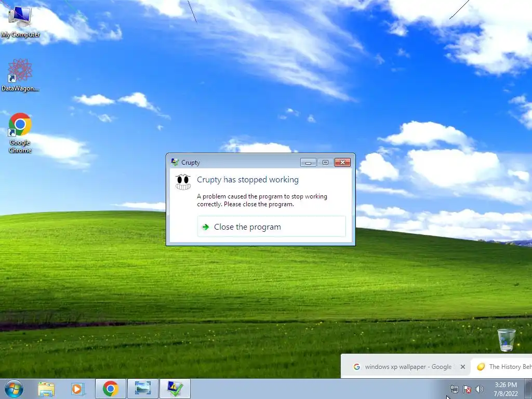Select the DataWagon desktop shortcut
The image size is (532, 399).
(20, 75)
